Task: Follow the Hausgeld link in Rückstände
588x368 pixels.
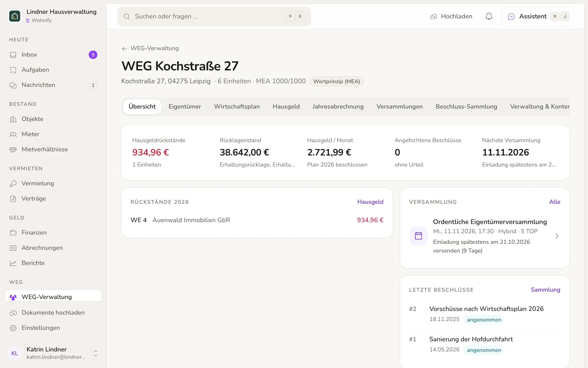Action: pyautogui.click(x=370, y=202)
